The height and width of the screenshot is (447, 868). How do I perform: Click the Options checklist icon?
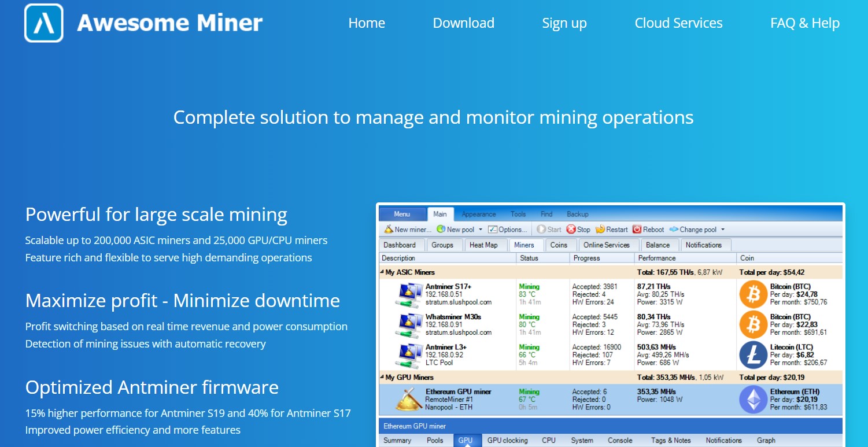[x=493, y=230]
